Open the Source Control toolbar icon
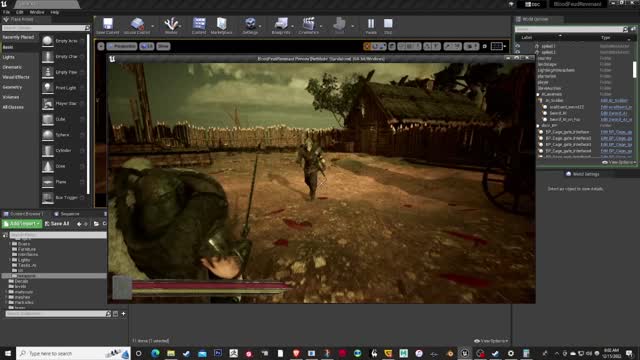 click(137, 23)
